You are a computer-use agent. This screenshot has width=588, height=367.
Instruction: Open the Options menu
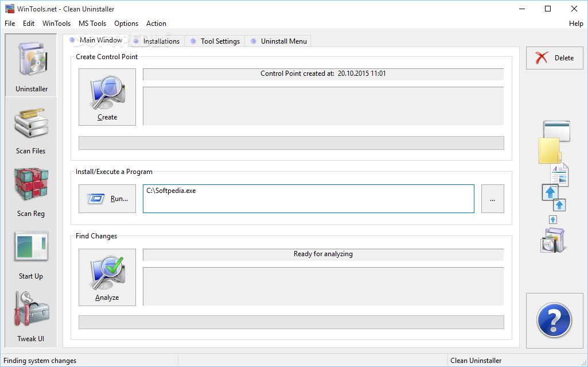[x=126, y=24]
